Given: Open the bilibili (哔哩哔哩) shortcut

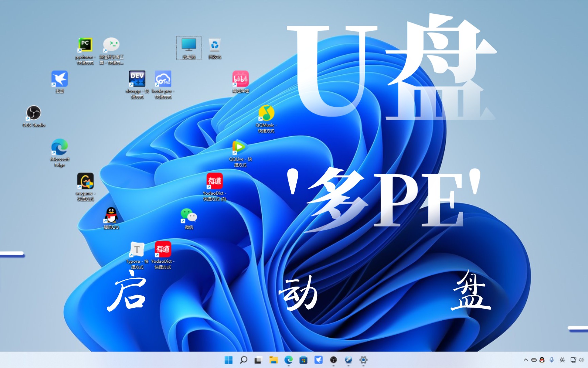Looking at the screenshot, I should [x=241, y=79].
